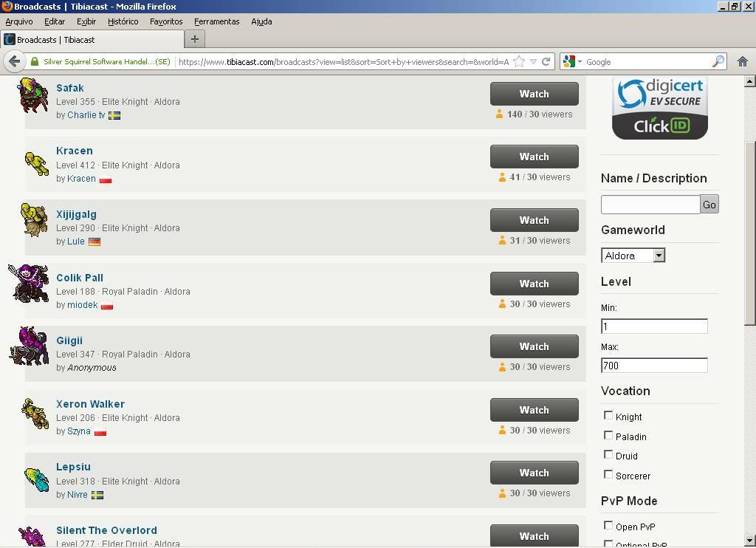This screenshot has height=548, width=756.
Task: Enable the Knight vocation checkbox
Action: click(x=608, y=416)
